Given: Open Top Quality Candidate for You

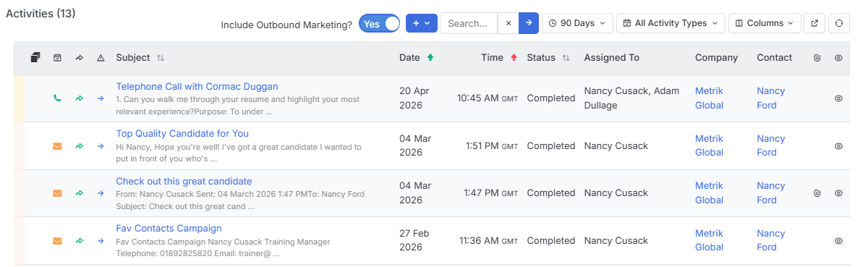Looking at the screenshot, I should click(x=182, y=134).
